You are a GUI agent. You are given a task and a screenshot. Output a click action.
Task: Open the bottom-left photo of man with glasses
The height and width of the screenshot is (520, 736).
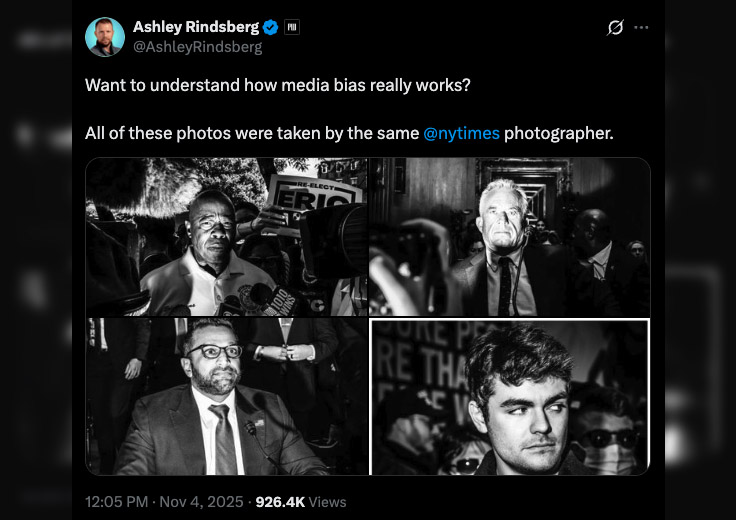(x=226, y=396)
